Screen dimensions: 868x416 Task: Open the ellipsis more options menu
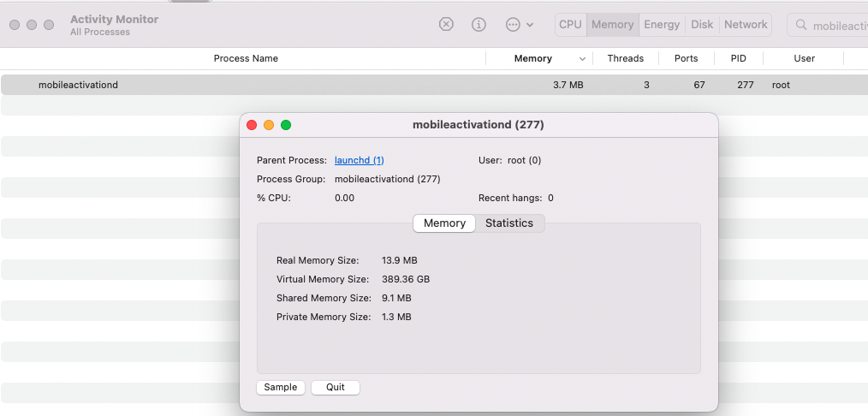[x=519, y=24]
